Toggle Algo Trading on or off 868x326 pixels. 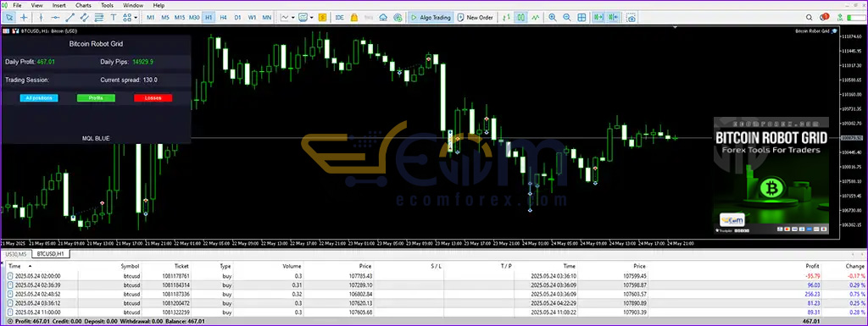pos(431,18)
